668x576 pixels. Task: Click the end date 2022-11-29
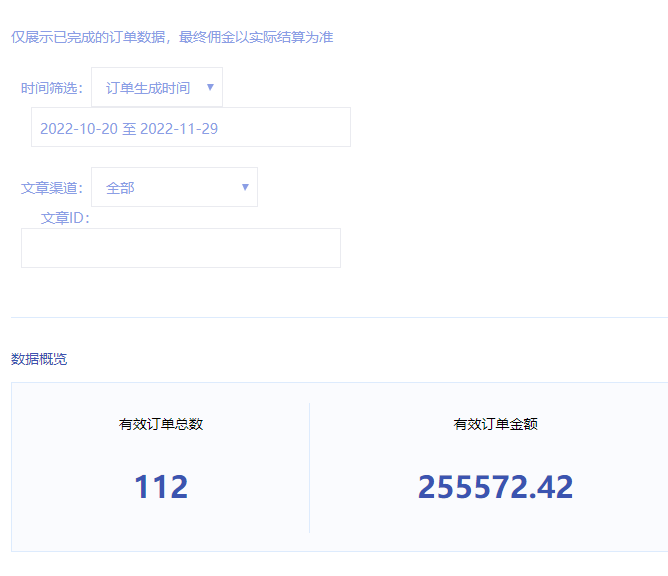click(x=179, y=129)
